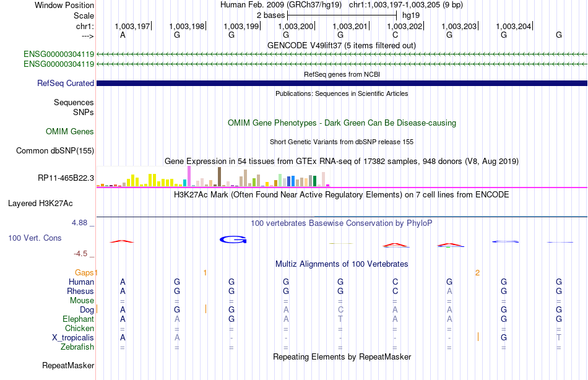This screenshot has width=588, height=380.
Task: Open Short Genetic Variants from dbSNP title
Action: coord(341,142)
